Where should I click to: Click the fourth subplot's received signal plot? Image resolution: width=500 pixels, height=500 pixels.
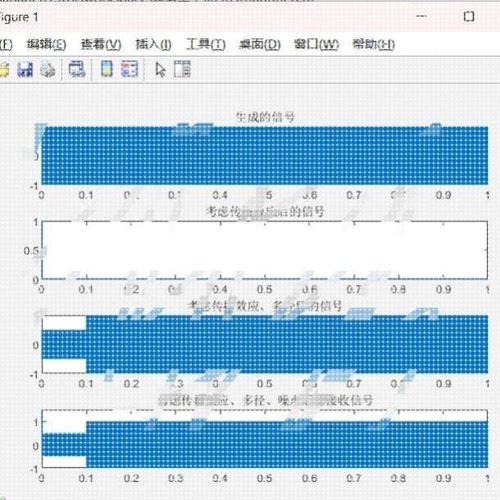[265, 439]
